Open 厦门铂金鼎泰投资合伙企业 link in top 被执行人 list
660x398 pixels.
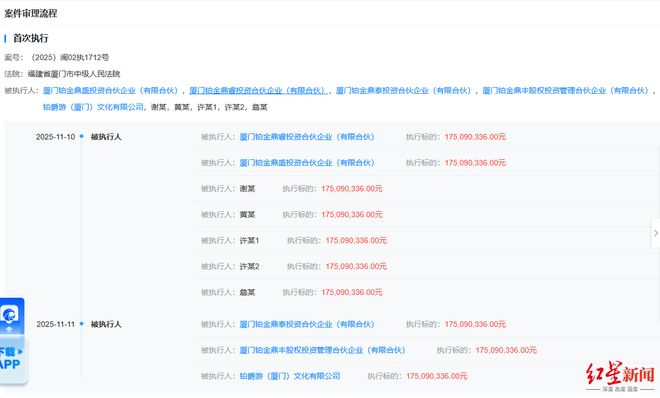[x=404, y=90]
